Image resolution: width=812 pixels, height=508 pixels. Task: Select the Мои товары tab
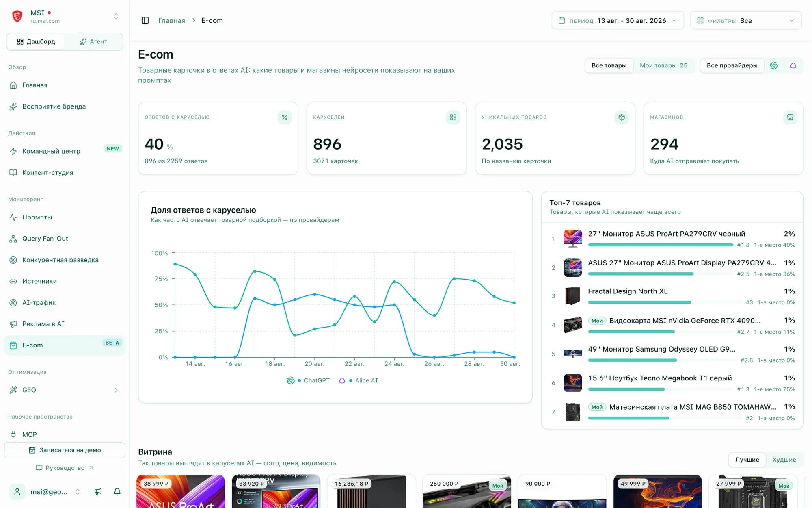pos(663,65)
